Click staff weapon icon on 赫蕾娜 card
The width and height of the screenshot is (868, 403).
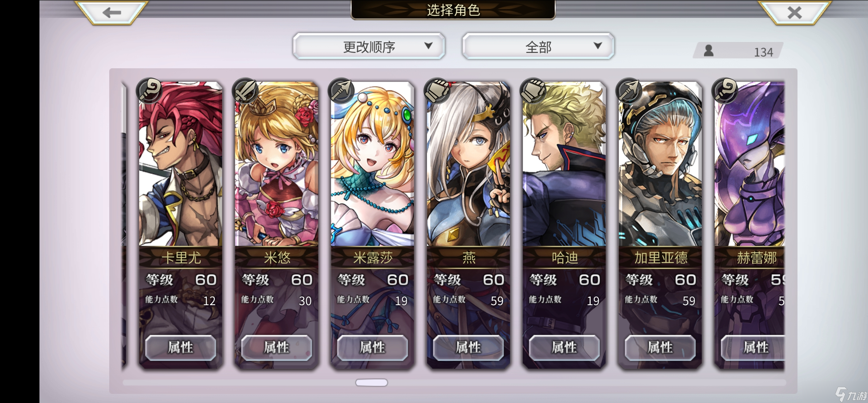click(725, 91)
